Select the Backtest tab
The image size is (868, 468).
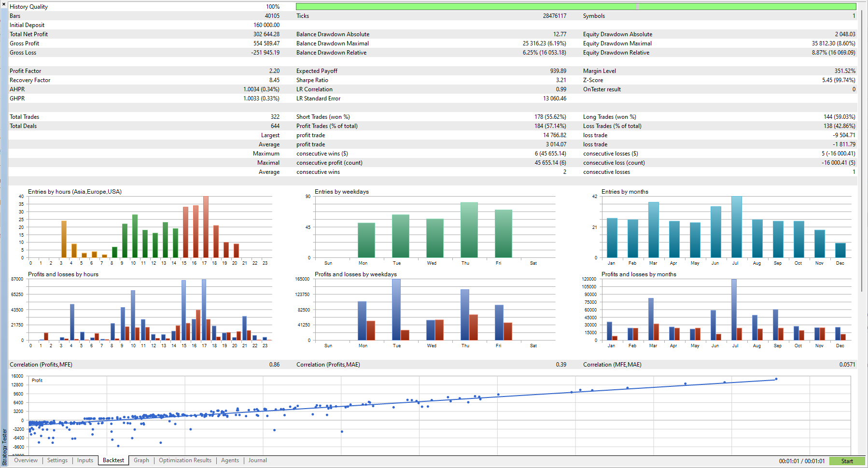113,460
